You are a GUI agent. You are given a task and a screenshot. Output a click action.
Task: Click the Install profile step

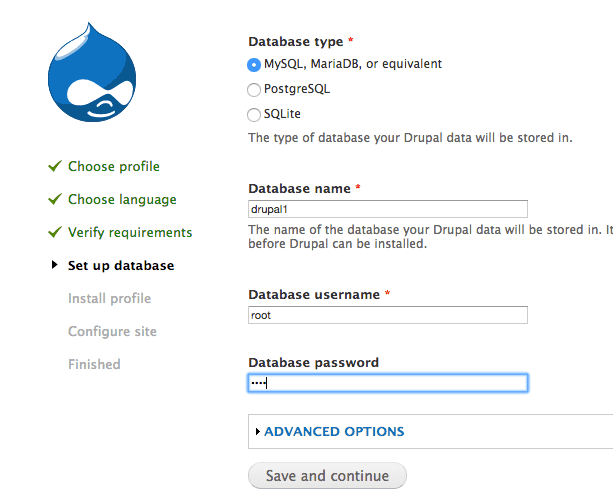pyautogui.click(x=109, y=299)
